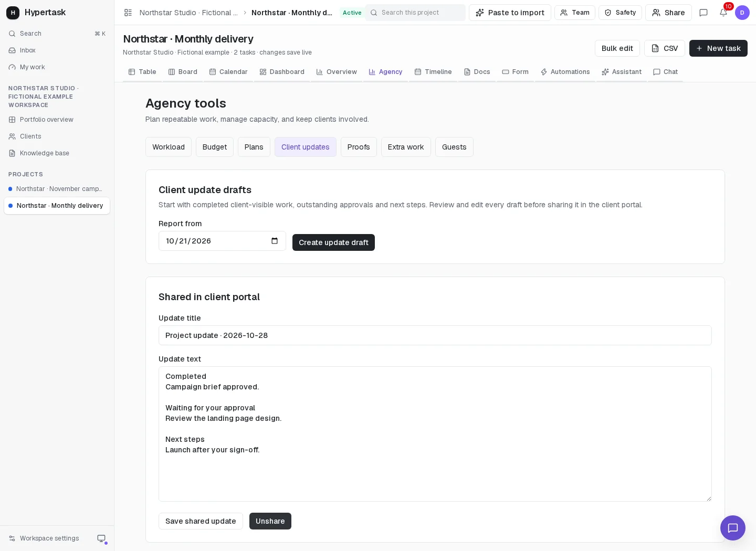Click Create update draft
This screenshot has width=756, height=551.
pos(333,242)
